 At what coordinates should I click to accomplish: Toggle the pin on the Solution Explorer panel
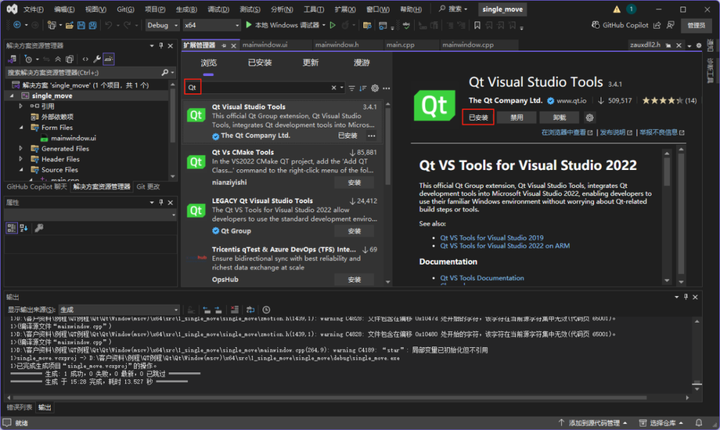coord(161,45)
